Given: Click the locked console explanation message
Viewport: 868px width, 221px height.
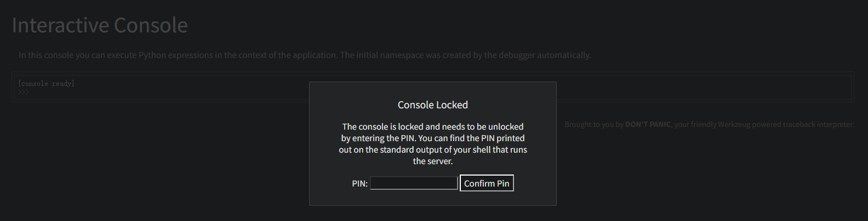Looking at the screenshot, I should (x=432, y=144).
